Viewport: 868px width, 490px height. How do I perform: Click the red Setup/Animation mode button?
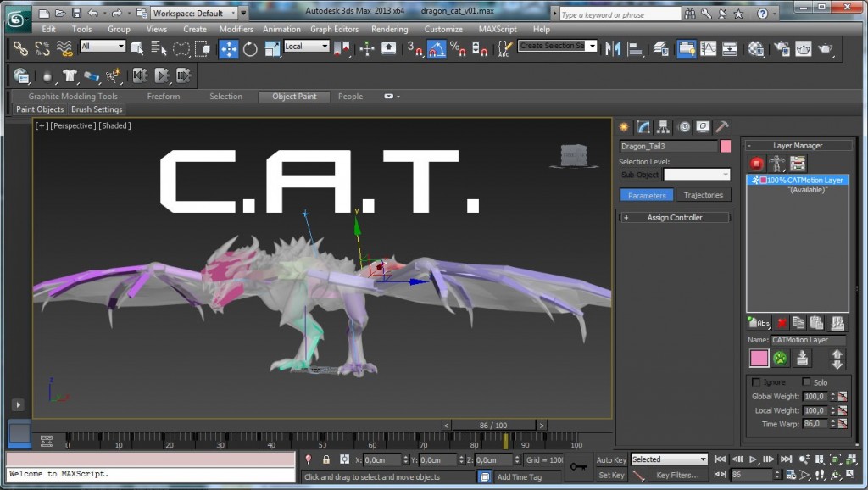[x=757, y=164]
